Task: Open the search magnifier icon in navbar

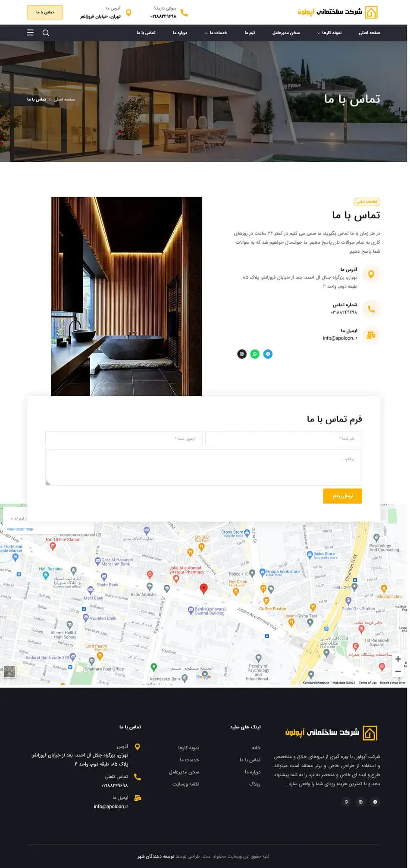Action: (46, 33)
